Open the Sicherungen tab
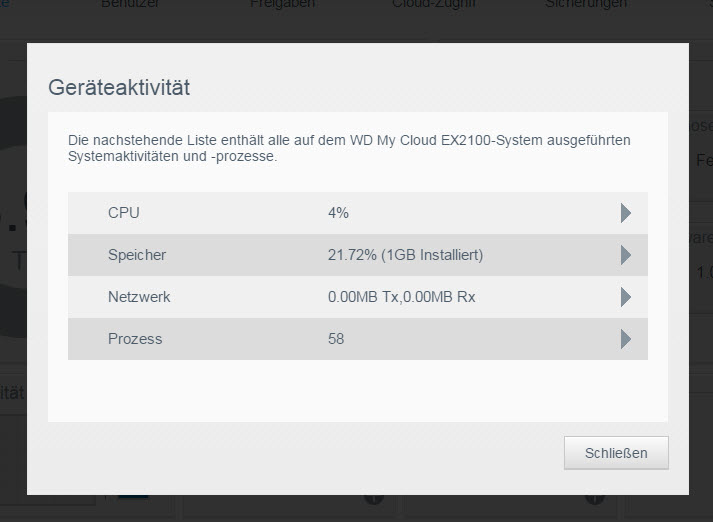 click(586, 4)
